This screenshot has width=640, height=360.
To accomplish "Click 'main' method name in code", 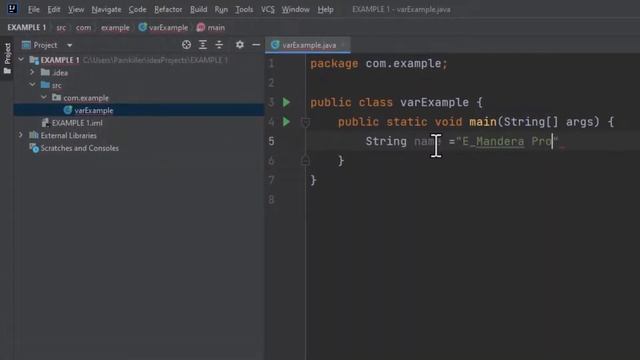I will [x=483, y=122].
